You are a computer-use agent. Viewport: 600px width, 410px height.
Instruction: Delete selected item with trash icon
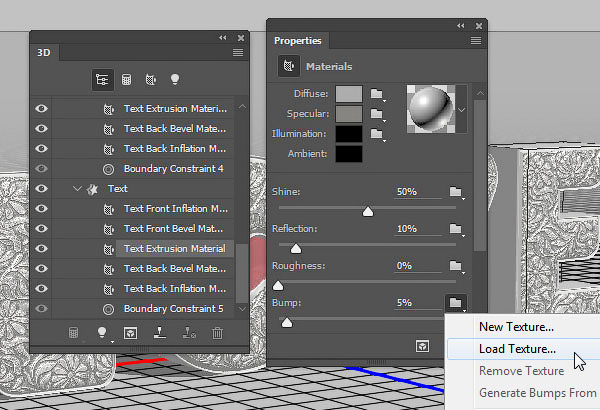(x=217, y=333)
